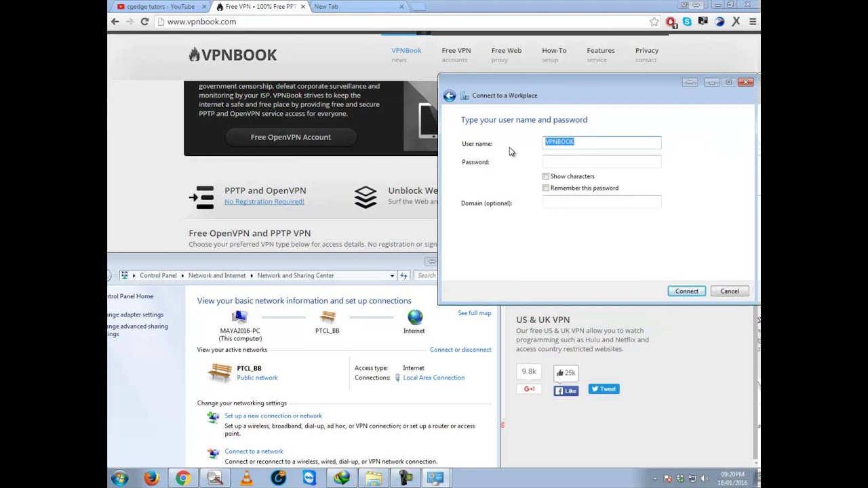Click the Internet globe icon in network map
This screenshot has width=868, height=488.
[x=414, y=317]
